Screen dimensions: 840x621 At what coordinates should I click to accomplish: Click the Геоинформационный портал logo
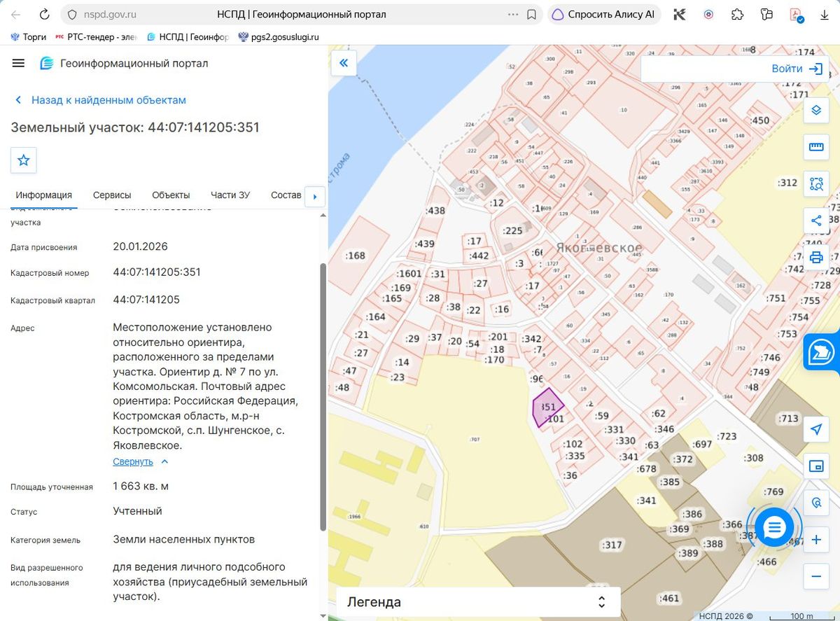coord(47,63)
